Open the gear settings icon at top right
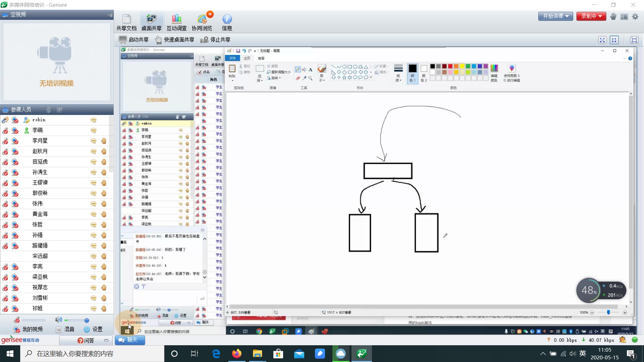This screenshot has height=362, width=644. [635, 16]
